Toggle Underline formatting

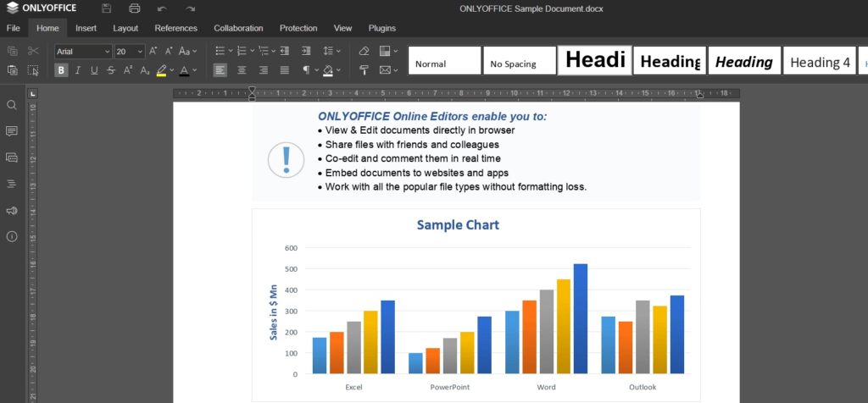94,70
